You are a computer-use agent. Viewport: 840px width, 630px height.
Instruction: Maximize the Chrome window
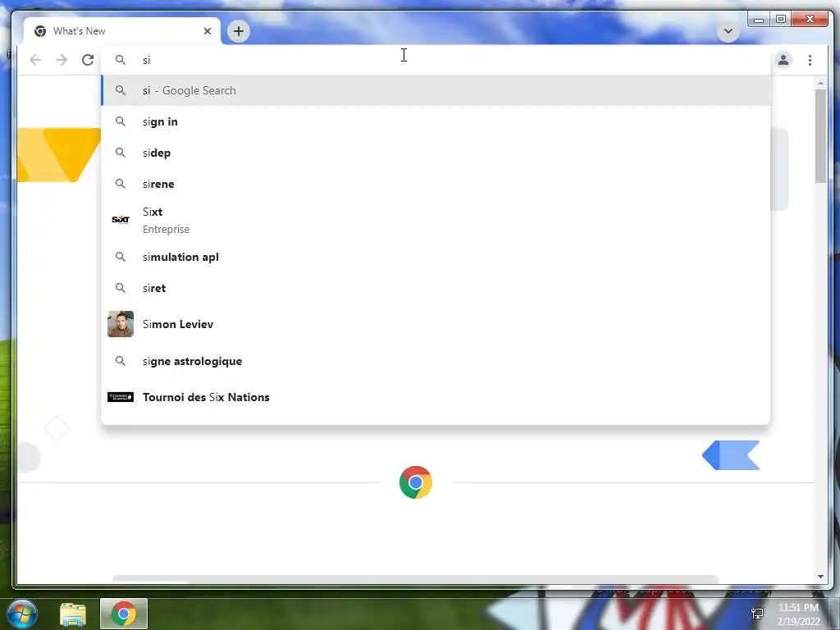click(x=781, y=20)
